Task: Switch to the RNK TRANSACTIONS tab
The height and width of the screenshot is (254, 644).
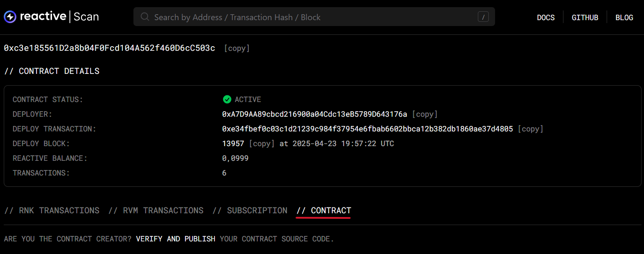Action: point(52,210)
